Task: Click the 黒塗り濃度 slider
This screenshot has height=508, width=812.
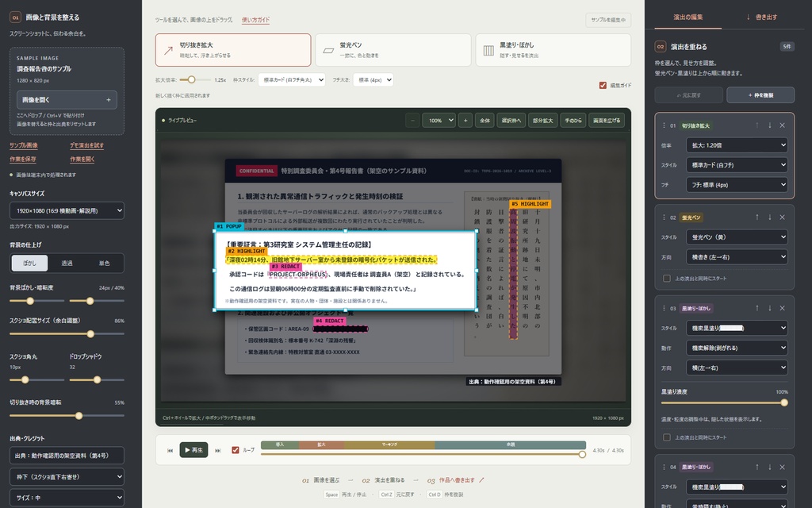Action: pos(725,402)
